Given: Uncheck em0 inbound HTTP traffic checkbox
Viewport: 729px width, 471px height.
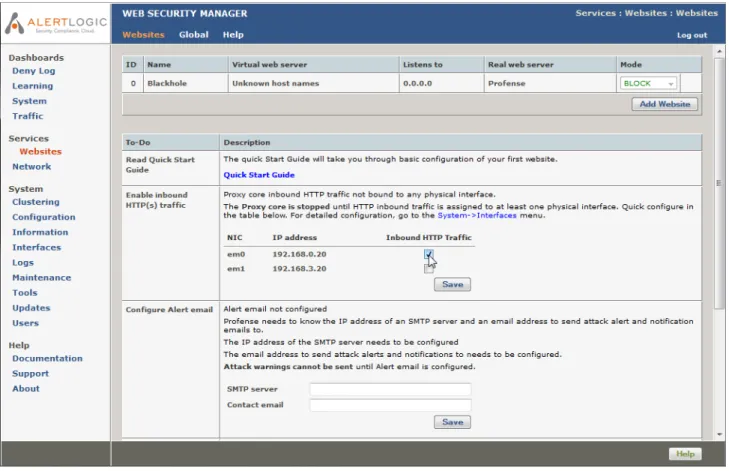Looking at the screenshot, I should point(428,254).
